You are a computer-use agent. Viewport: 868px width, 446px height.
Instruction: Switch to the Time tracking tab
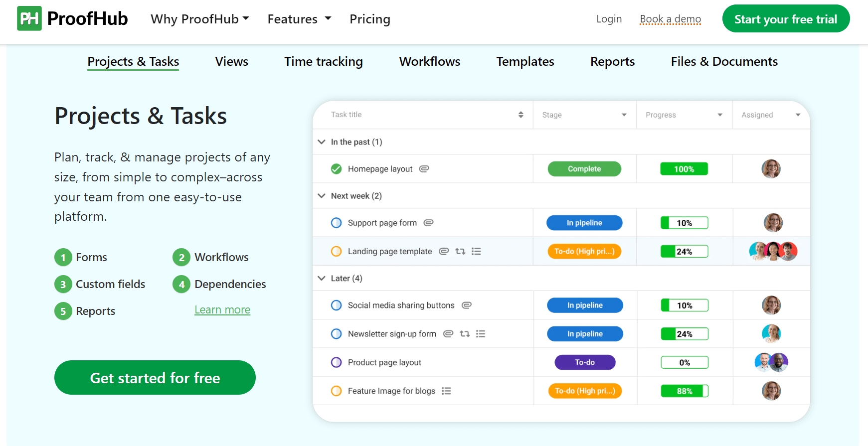point(324,61)
